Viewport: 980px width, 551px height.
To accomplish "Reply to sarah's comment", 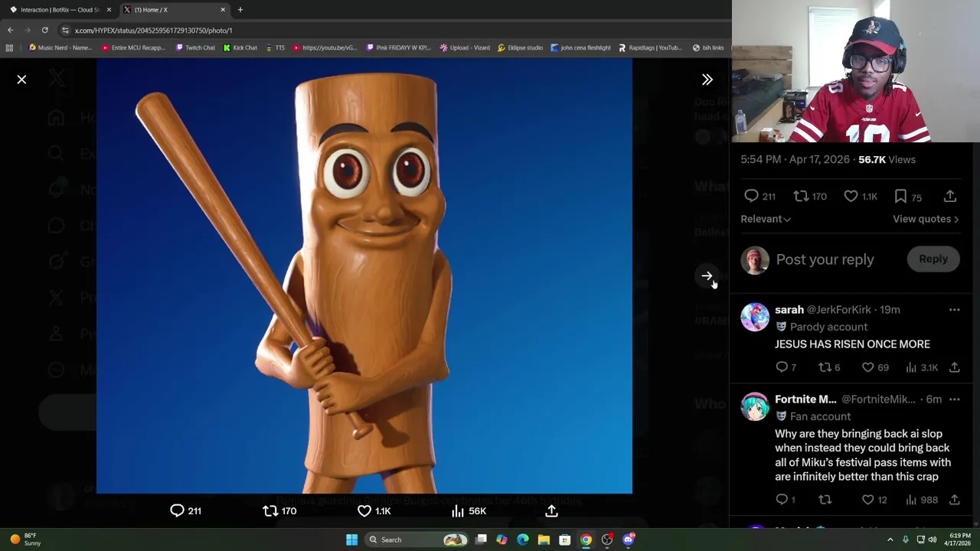I will coord(782,367).
